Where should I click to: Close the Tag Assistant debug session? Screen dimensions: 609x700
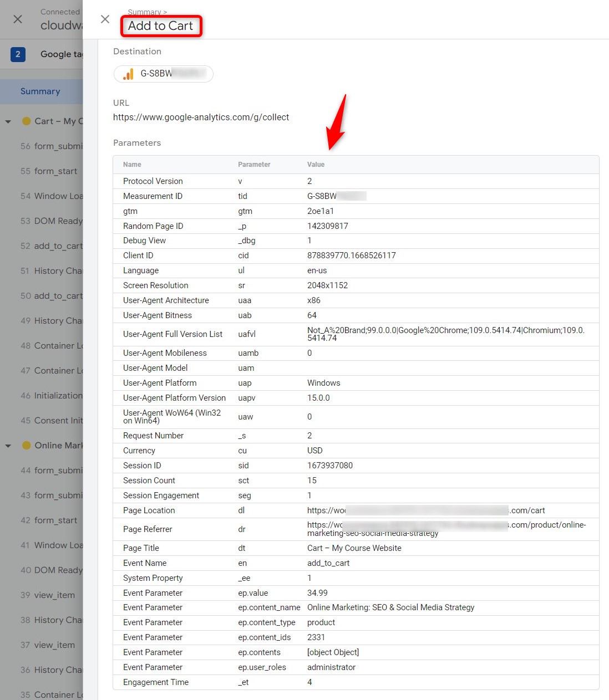(x=18, y=19)
